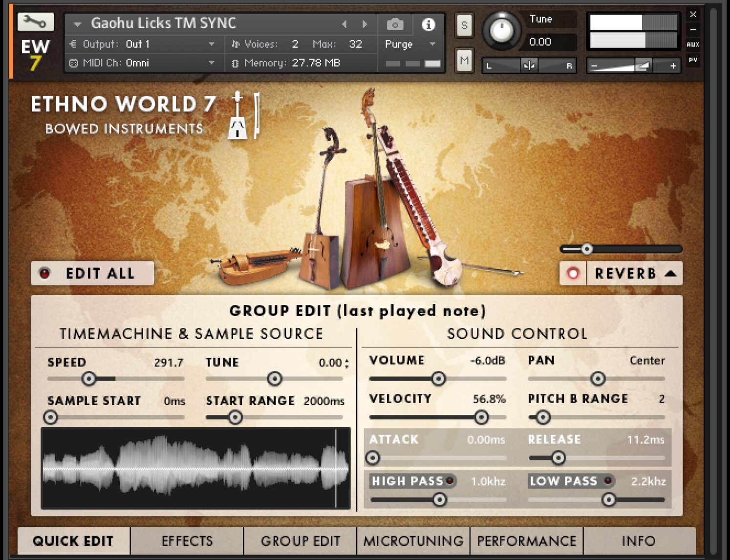The width and height of the screenshot is (730, 560).
Task: Click the START RANGE slider handle
Action: point(236,417)
